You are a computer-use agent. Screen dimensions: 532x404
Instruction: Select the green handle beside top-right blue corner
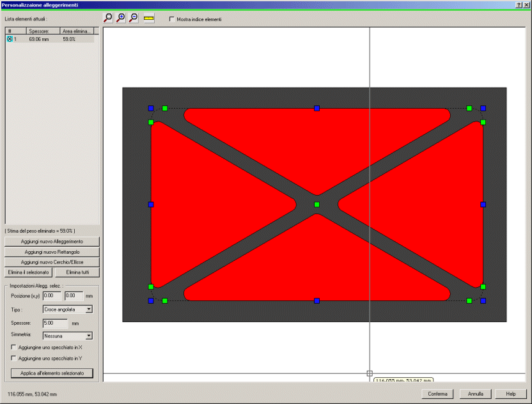(x=469, y=108)
